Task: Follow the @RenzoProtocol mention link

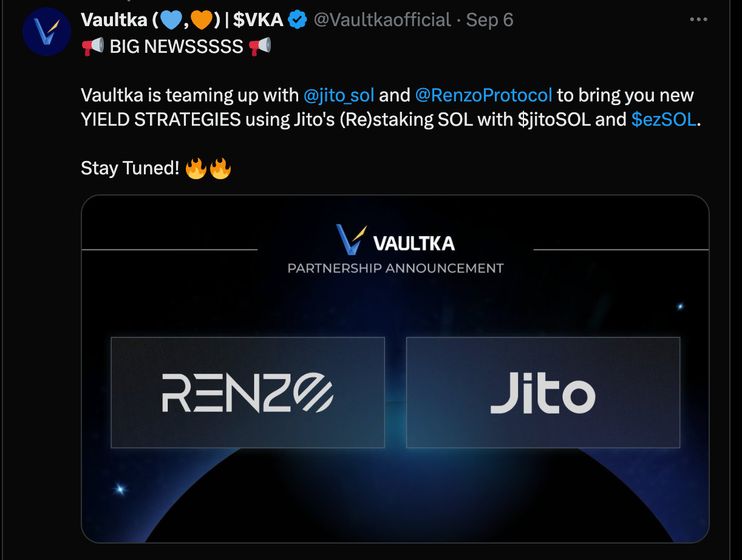Action: tap(483, 95)
